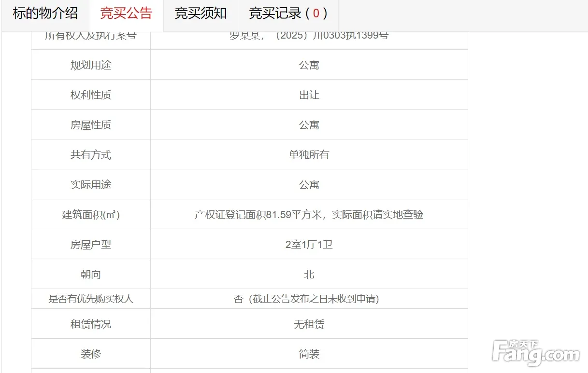This screenshot has width=588, height=373.
Task: Click the Fang.com logo watermark
Action: pos(536,353)
